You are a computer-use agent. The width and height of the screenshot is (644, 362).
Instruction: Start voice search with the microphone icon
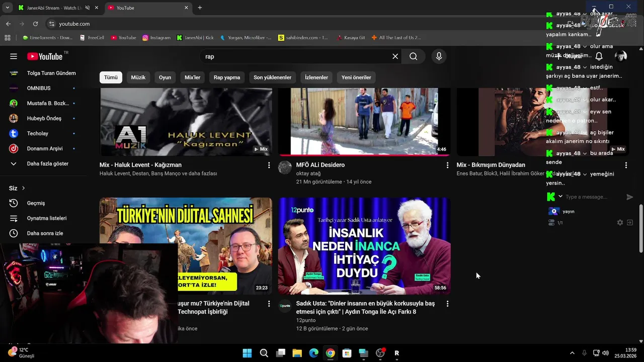[x=439, y=56]
